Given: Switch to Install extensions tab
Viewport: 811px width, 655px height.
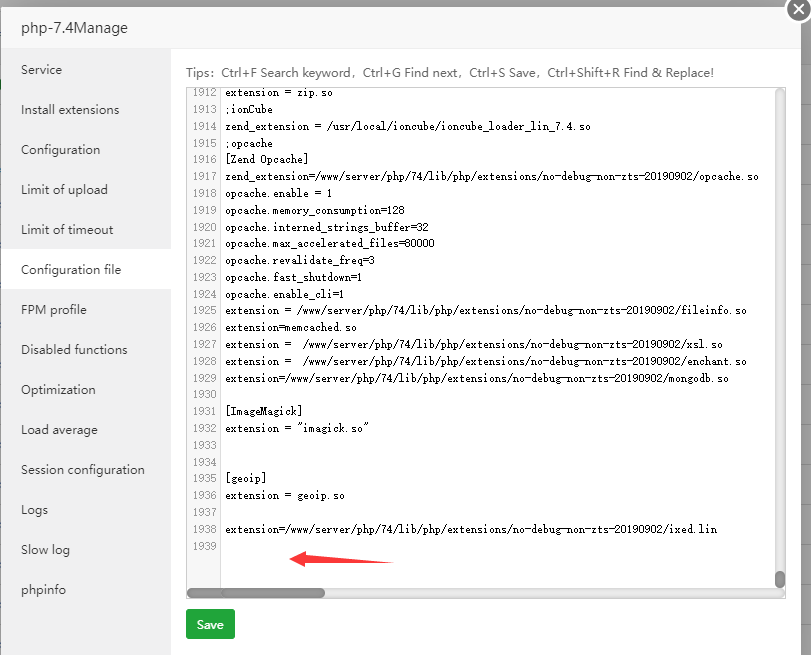Looking at the screenshot, I should [70, 110].
